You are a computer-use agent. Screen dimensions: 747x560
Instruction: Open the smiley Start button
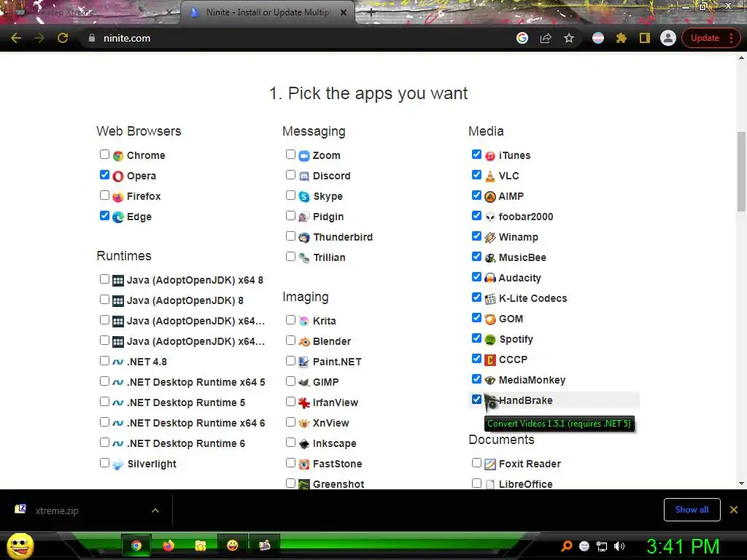(x=20, y=545)
